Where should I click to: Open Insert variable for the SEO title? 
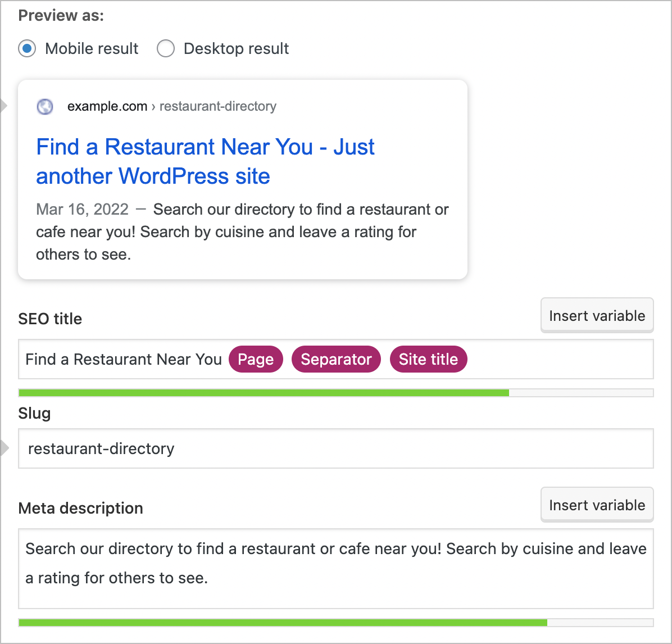[x=597, y=315]
